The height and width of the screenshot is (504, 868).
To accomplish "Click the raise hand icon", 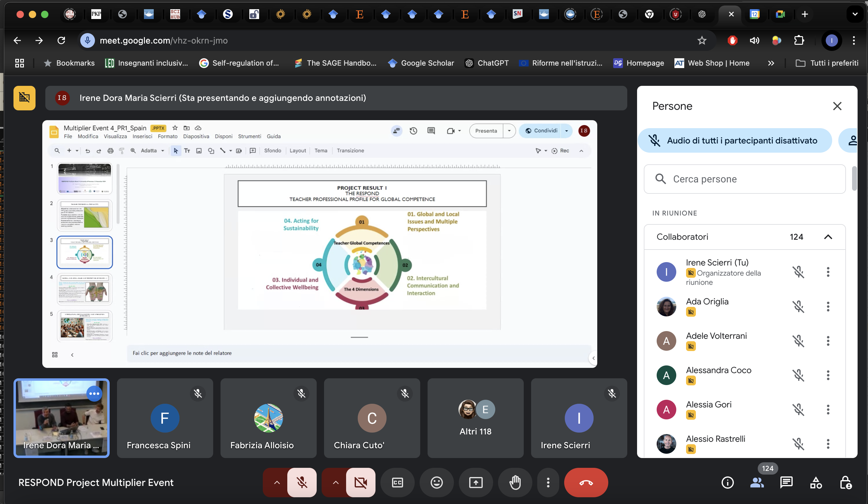I will pyautogui.click(x=515, y=482).
